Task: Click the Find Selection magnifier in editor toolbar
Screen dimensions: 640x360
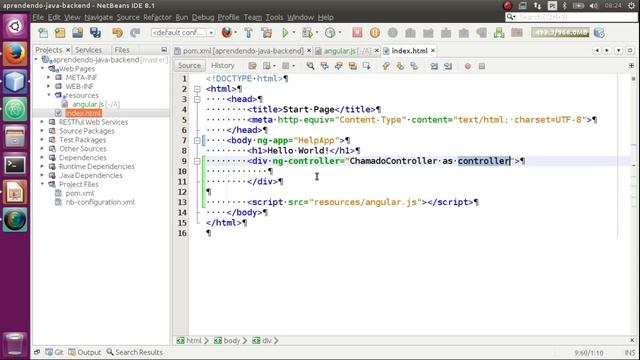Action: pos(310,66)
